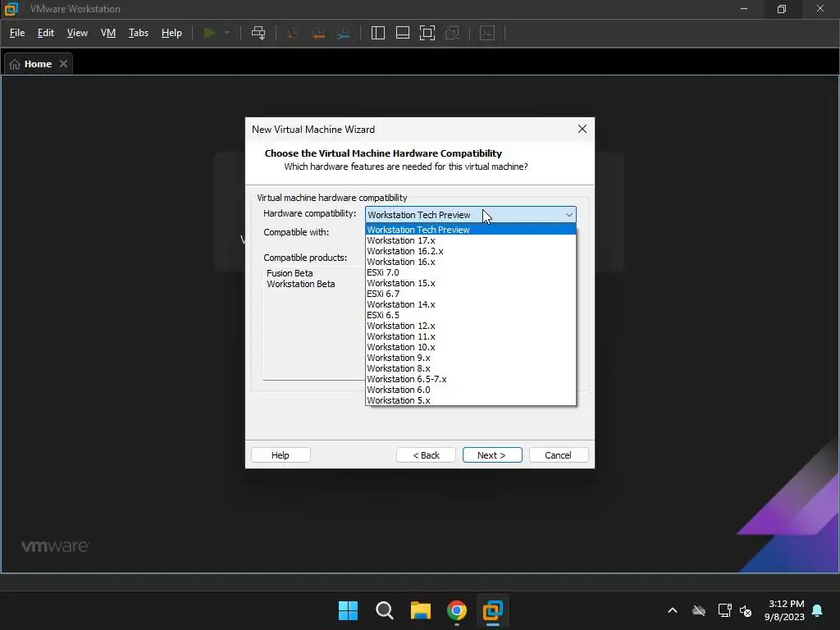Switch to the Home tab
Viewport: 840px width, 630px height.
click(38, 64)
